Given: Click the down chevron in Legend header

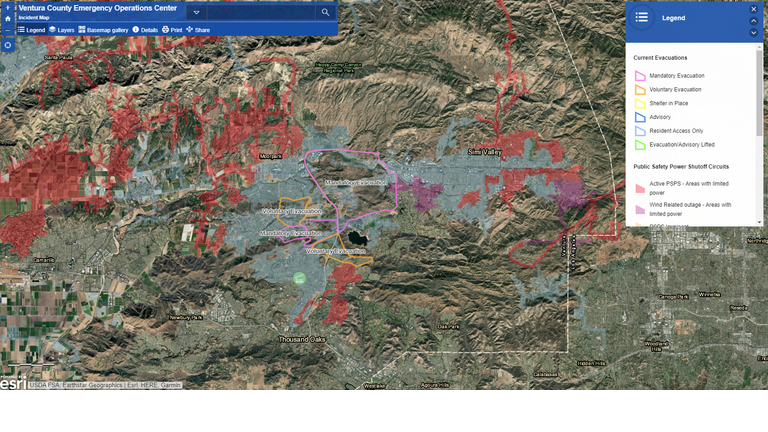Looking at the screenshot, I should 754,33.
